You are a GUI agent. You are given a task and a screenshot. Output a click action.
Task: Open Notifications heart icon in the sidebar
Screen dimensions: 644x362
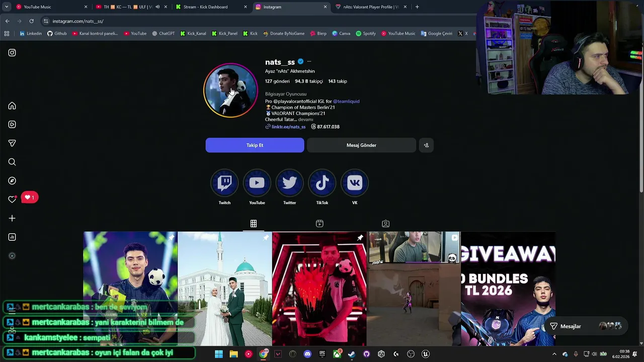point(12,199)
